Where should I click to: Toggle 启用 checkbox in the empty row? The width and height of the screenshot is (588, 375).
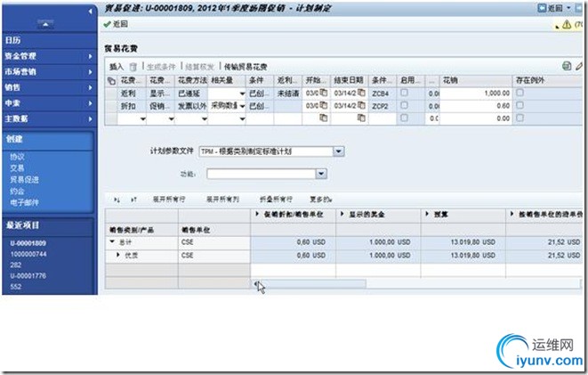click(404, 118)
